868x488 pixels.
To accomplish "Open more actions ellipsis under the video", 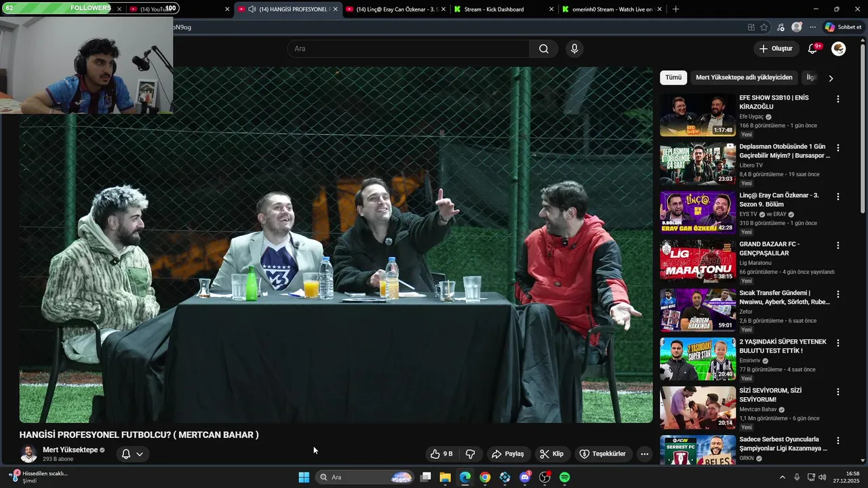I will [x=644, y=454].
